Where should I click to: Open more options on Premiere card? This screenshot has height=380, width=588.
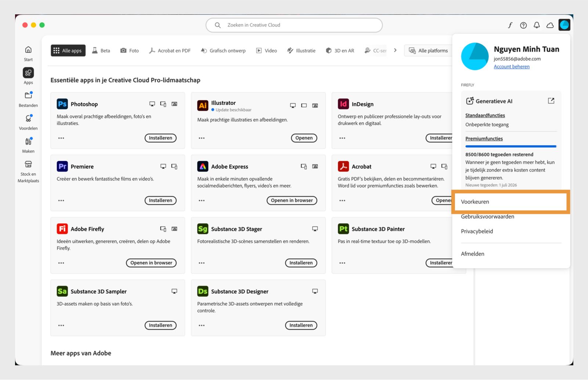[61, 201]
